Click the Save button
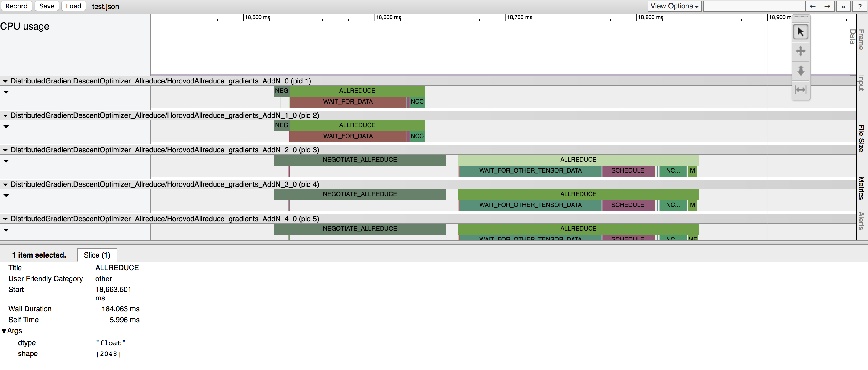The width and height of the screenshot is (868, 370). [x=47, y=6]
